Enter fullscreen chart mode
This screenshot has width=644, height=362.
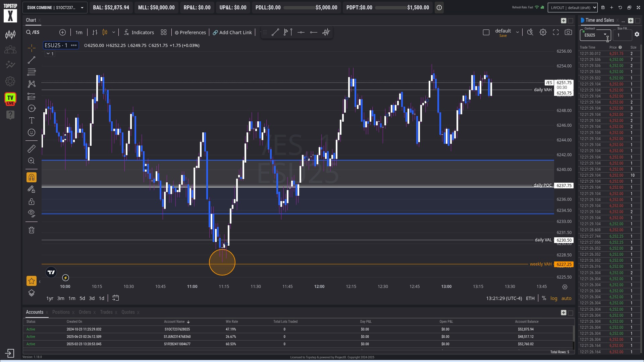556,33
